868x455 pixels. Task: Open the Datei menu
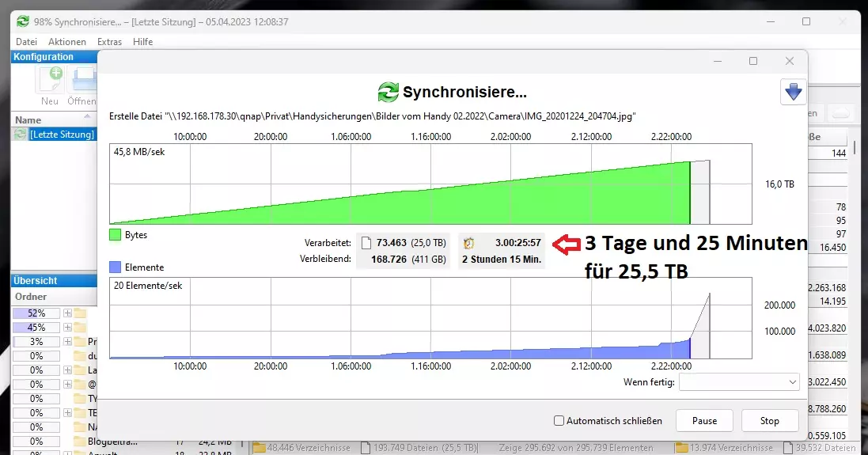[26, 42]
